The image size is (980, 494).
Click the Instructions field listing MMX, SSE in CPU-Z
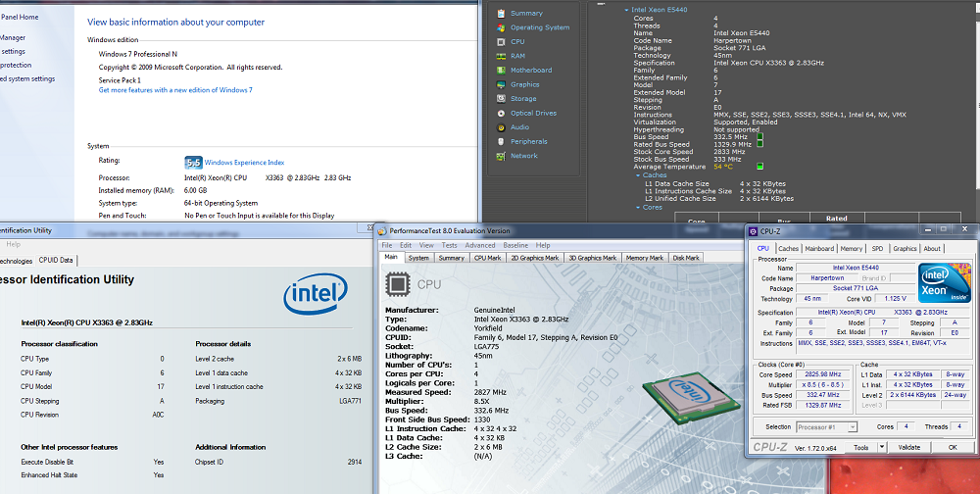click(x=883, y=344)
